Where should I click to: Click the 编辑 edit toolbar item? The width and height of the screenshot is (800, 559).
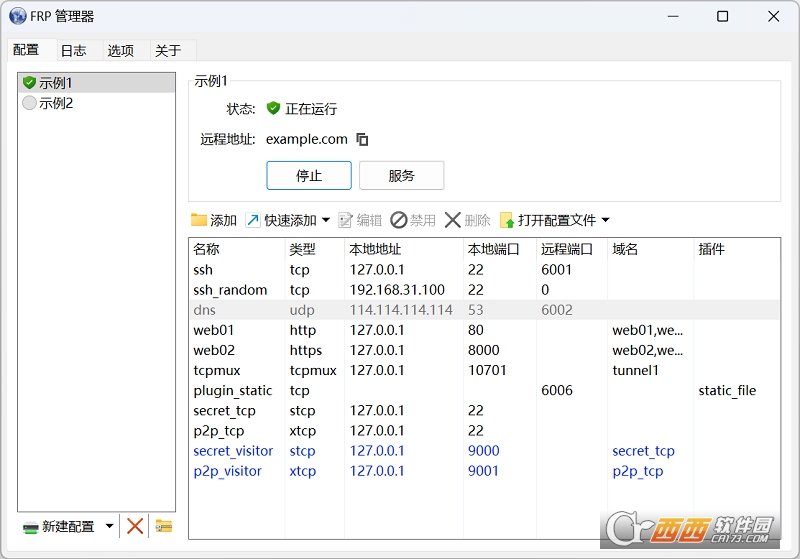tap(360, 220)
